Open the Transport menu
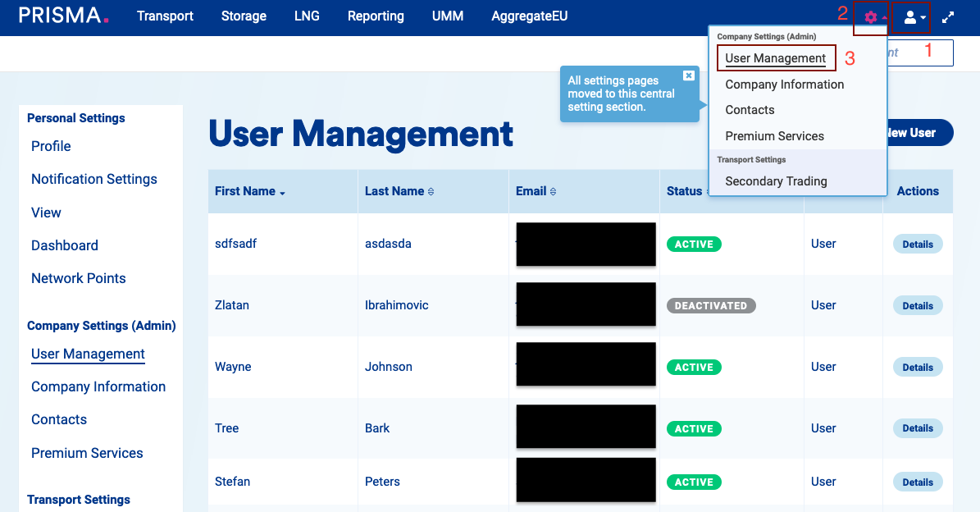The image size is (980, 512). 165,16
